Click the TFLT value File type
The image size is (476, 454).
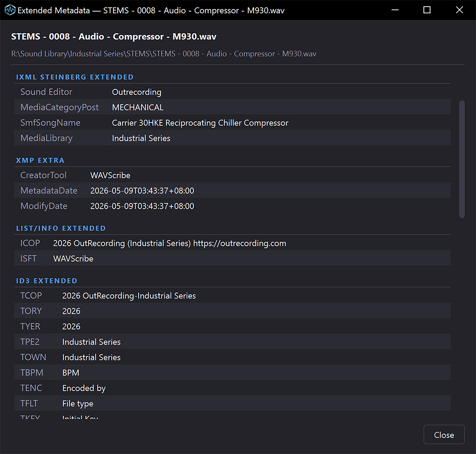click(78, 404)
